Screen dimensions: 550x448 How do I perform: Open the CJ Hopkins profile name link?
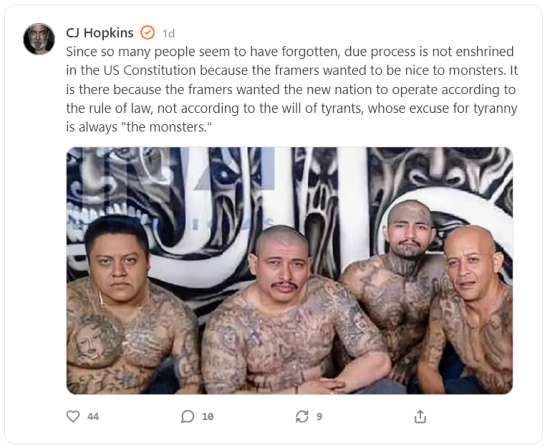pyautogui.click(x=100, y=33)
